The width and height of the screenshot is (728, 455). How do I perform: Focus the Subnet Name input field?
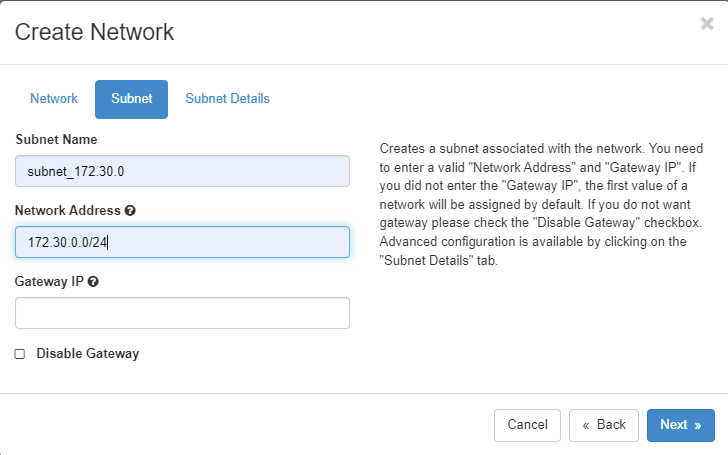click(x=182, y=171)
